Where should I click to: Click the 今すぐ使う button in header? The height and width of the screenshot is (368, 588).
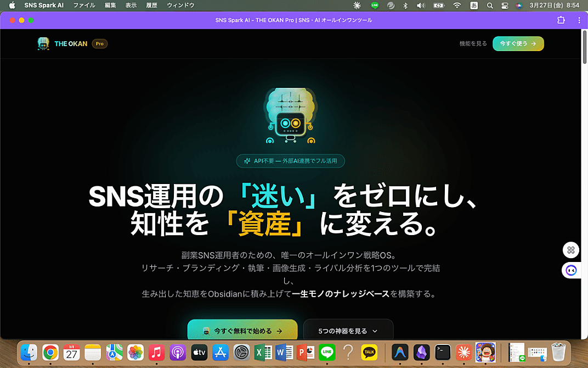pos(518,43)
